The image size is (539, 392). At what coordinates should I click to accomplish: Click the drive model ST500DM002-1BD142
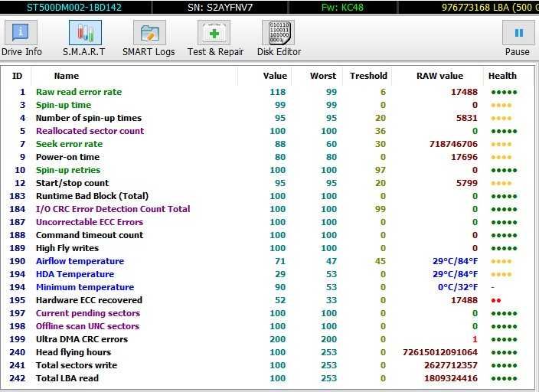pos(74,7)
